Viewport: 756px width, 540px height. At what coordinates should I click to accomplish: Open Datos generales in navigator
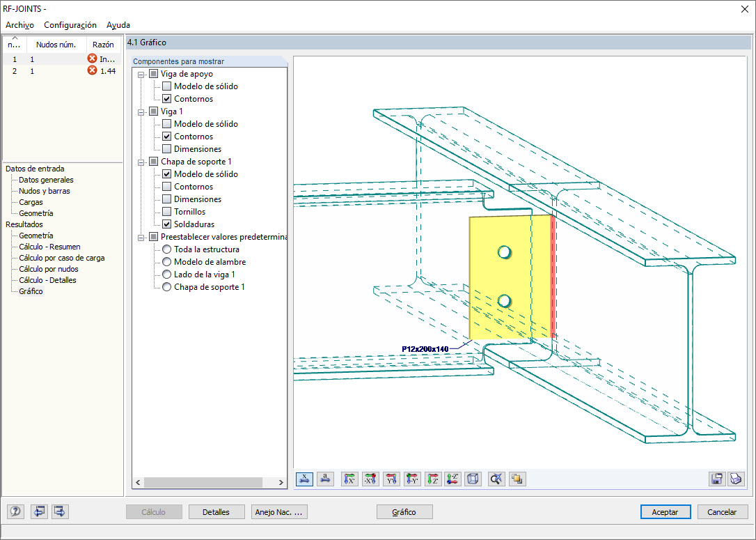(46, 180)
